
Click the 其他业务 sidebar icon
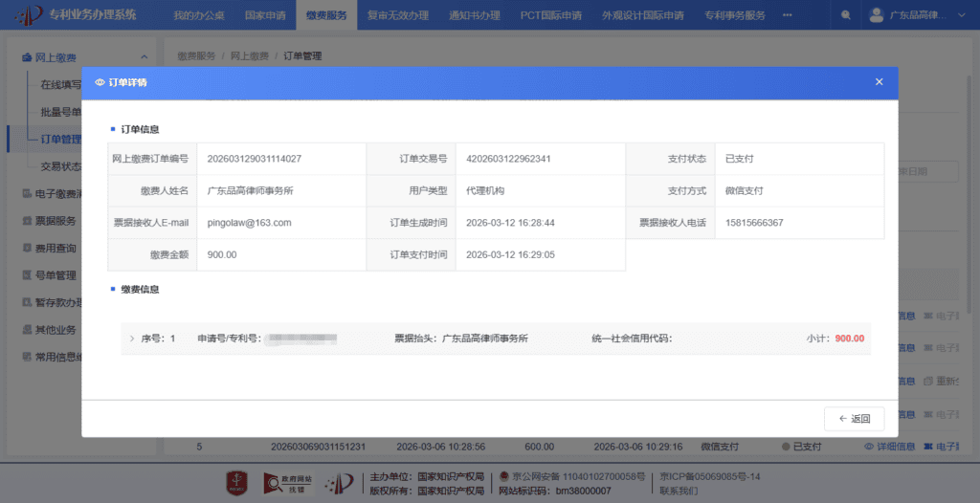[27, 330]
